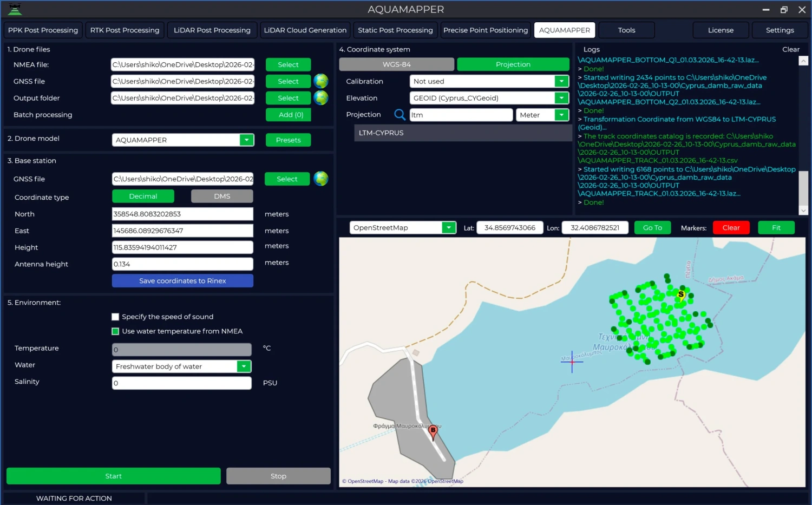Open the Tools tab
812x505 pixels.
pyautogui.click(x=626, y=30)
